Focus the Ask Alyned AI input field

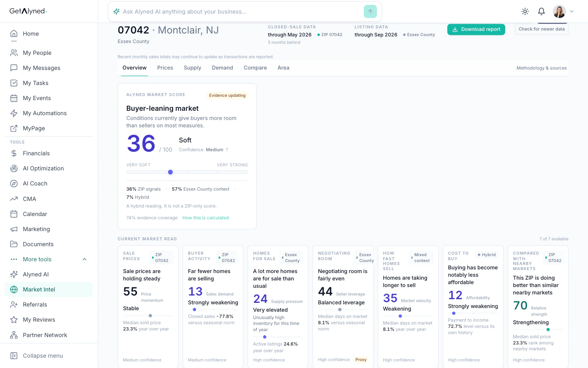[241, 11]
